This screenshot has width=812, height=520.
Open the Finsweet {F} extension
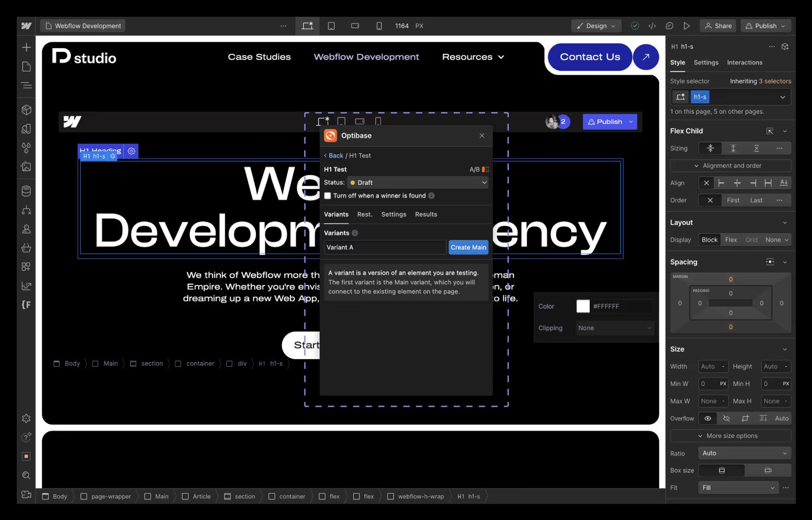tap(26, 305)
